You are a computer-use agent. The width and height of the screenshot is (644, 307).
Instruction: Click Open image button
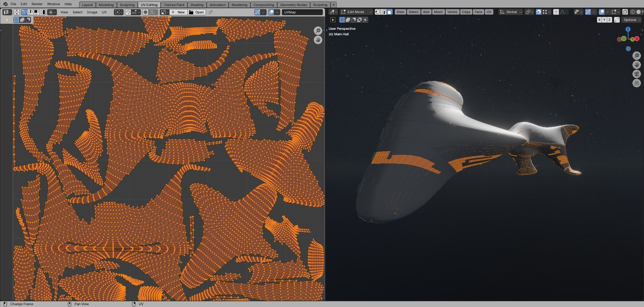[x=197, y=12]
